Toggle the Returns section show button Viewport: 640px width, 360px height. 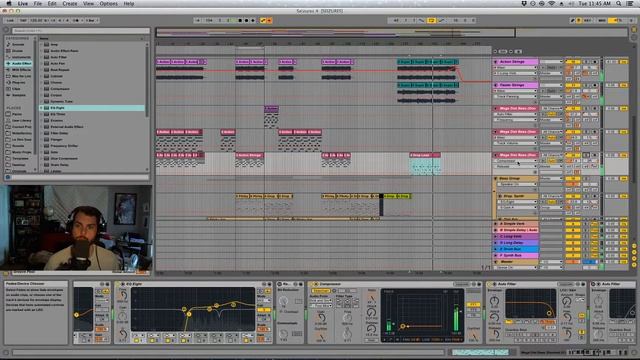(x=634, y=253)
